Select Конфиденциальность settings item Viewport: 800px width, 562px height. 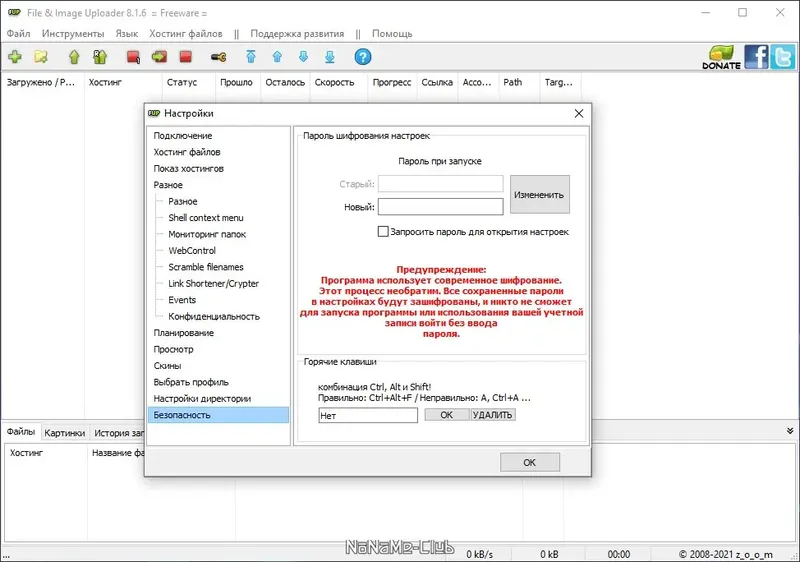[x=214, y=316]
